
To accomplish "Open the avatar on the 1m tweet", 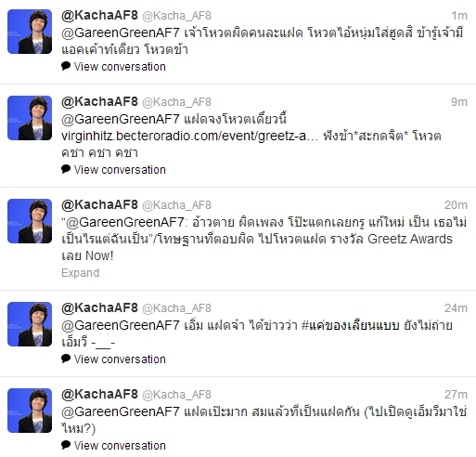I will (x=30, y=32).
